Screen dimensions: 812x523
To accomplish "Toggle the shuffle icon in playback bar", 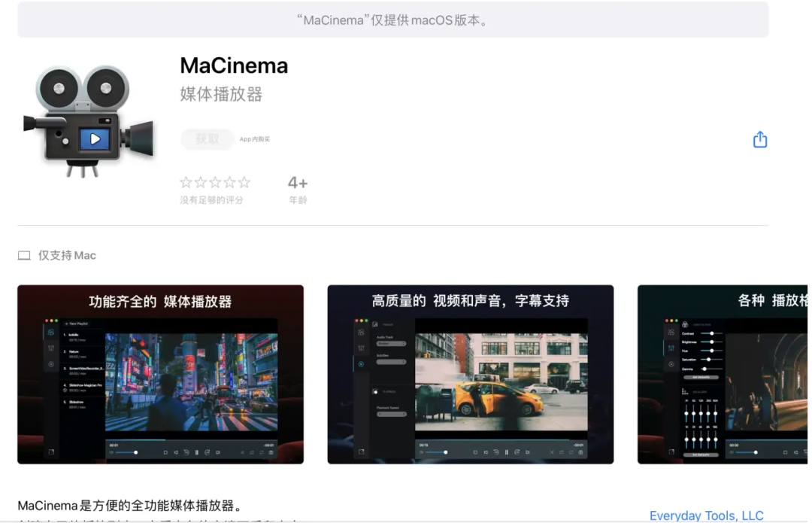I will (x=243, y=452).
